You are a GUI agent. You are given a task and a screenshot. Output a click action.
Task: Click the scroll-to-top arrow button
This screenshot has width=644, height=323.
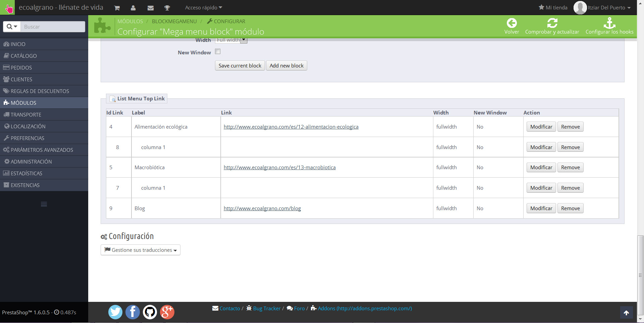coord(626,313)
